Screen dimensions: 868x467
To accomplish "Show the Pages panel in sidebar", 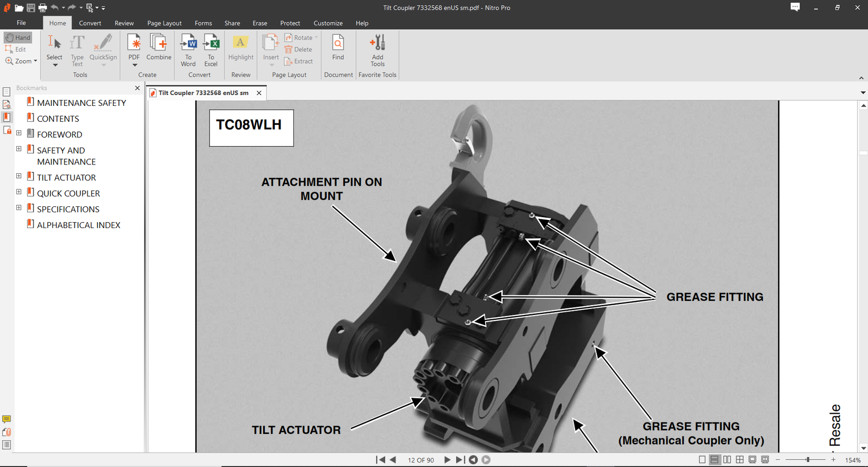I will tap(7, 92).
